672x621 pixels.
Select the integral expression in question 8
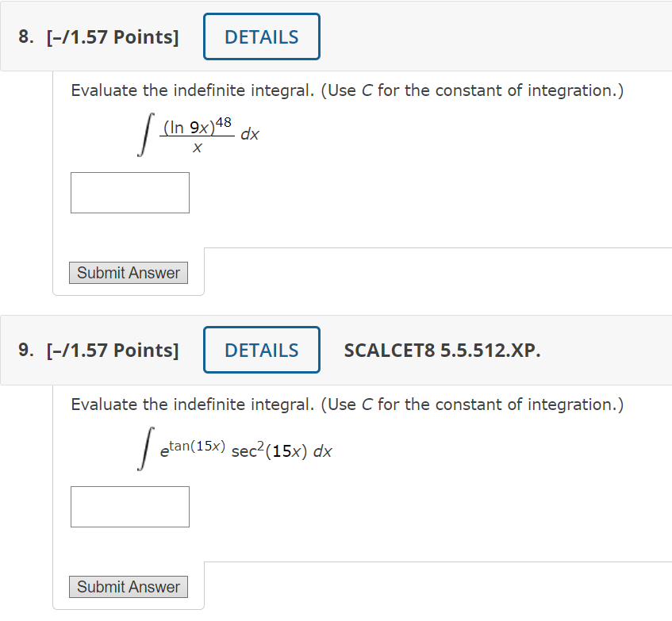pyautogui.click(x=194, y=133)
